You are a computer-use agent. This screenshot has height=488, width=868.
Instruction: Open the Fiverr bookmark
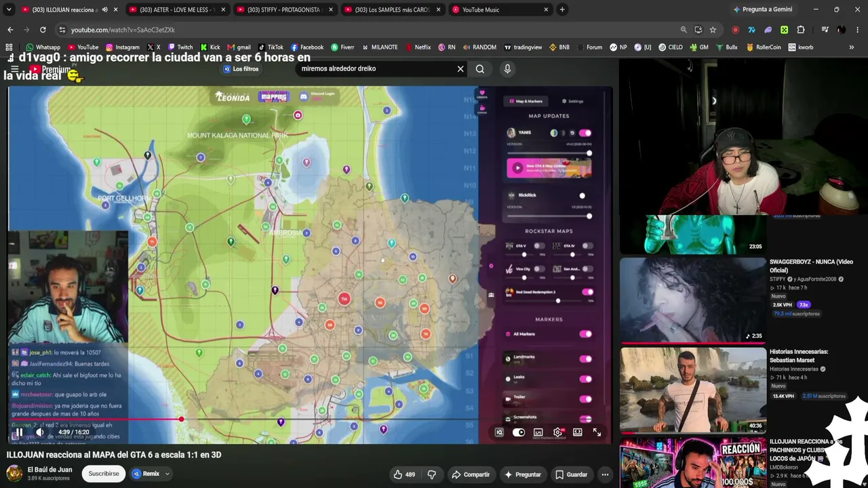[342, 47]
